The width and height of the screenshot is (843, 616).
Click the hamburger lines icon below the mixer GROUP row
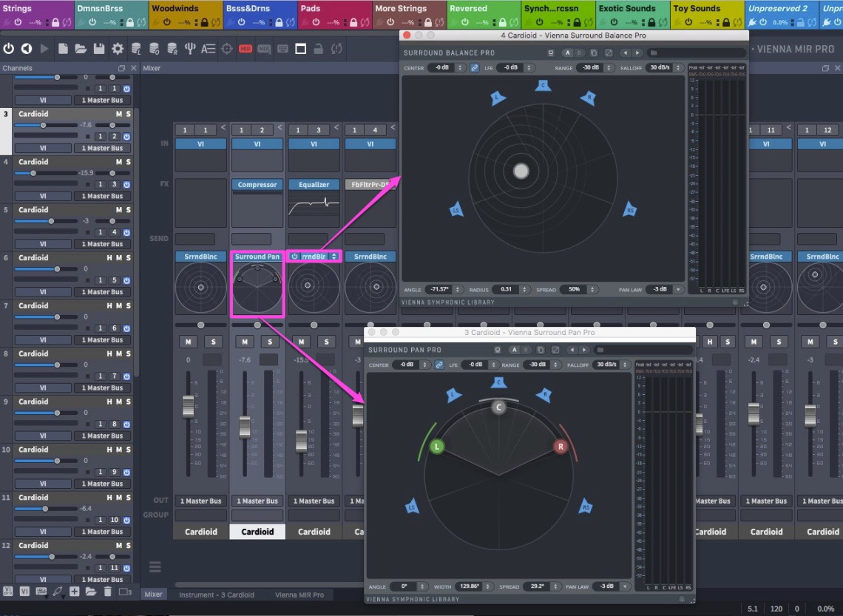(x=155, y=566)
